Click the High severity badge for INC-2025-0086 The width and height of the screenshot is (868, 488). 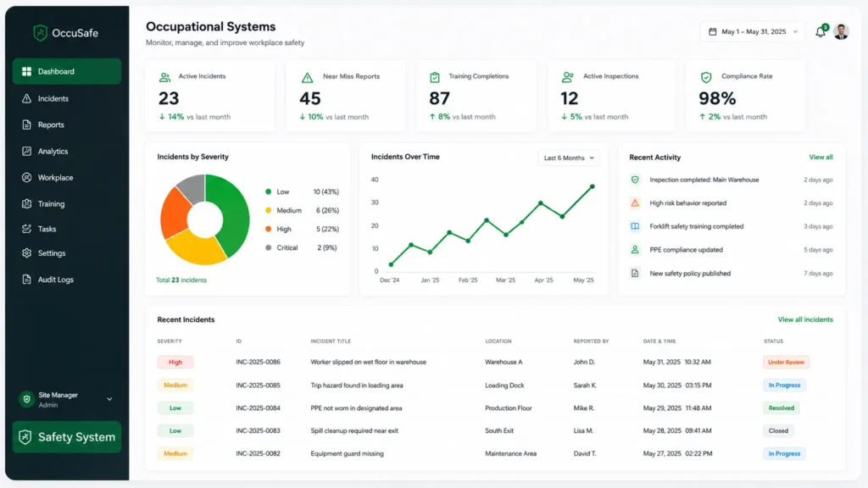175,362
